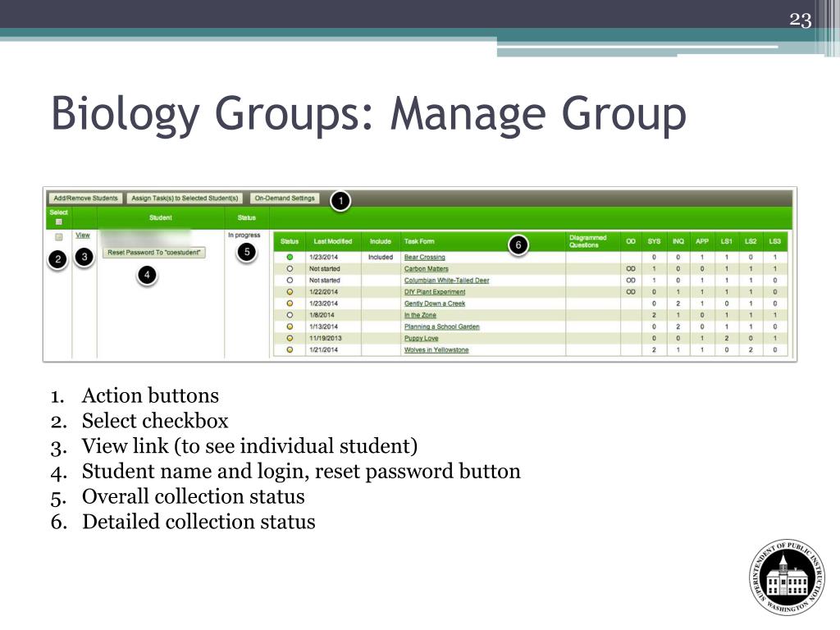Click Assign Task(s) to Selected Student(s)
This screenshot has width=840, height=630.
[185, 199]
